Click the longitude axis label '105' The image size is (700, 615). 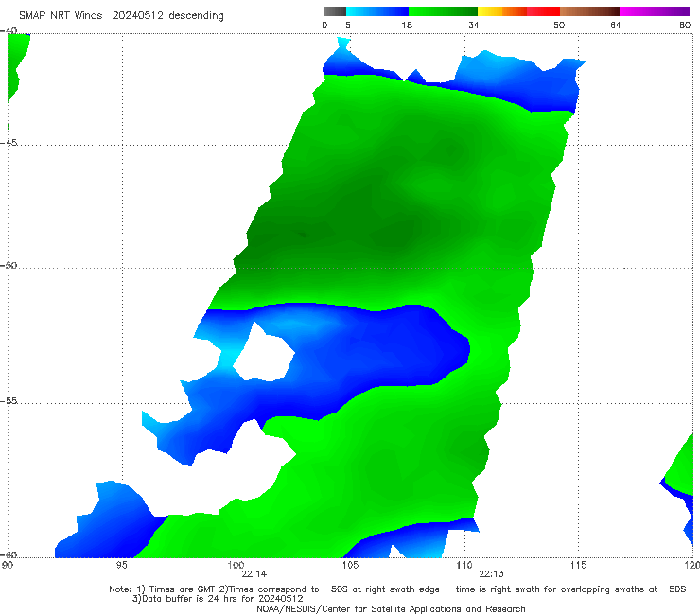[x=350, y=566]
